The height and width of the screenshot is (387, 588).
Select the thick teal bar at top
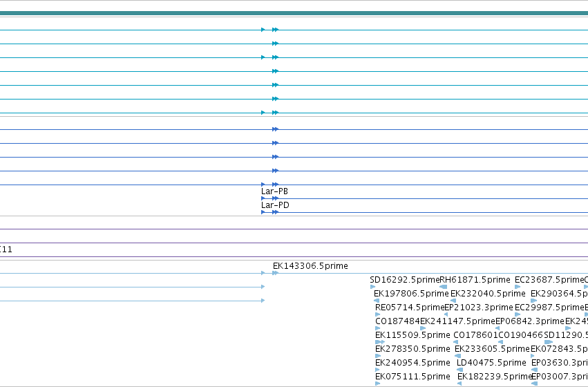pyautogui.click(x=294, y=13)
